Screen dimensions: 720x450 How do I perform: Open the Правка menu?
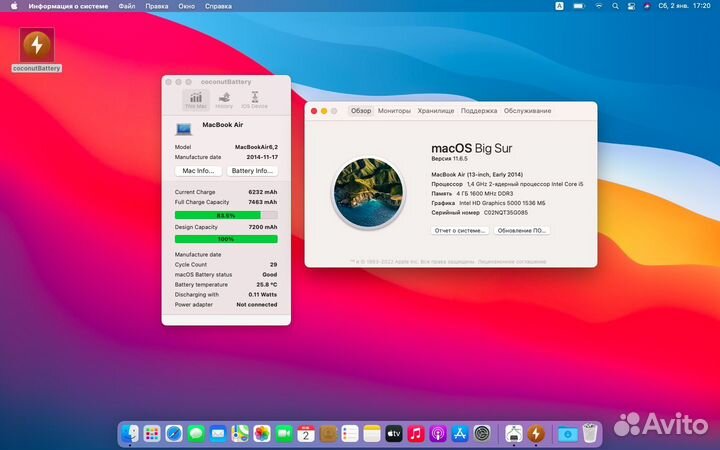[157, 6]
